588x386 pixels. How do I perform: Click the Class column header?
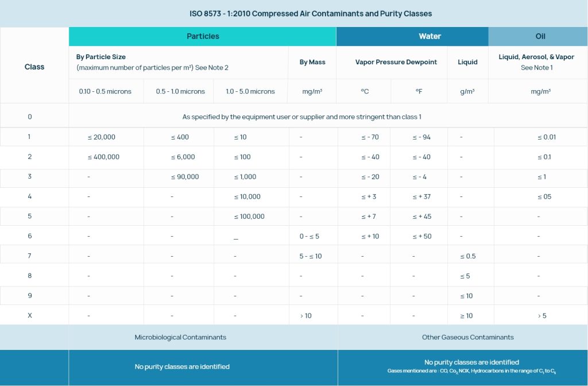pos(34,67)
